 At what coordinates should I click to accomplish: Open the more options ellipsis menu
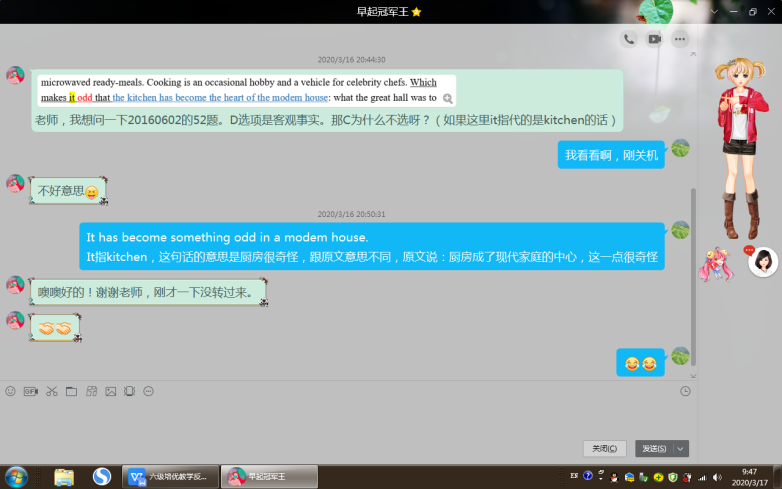pyautogui.click(x=680, y=39)
